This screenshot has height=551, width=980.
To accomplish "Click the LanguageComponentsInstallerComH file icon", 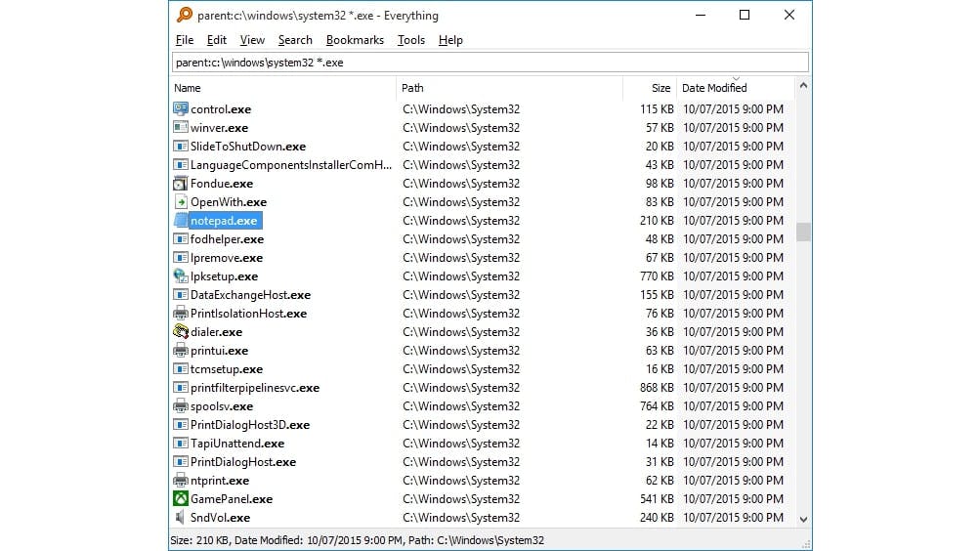I will point(181,165).
